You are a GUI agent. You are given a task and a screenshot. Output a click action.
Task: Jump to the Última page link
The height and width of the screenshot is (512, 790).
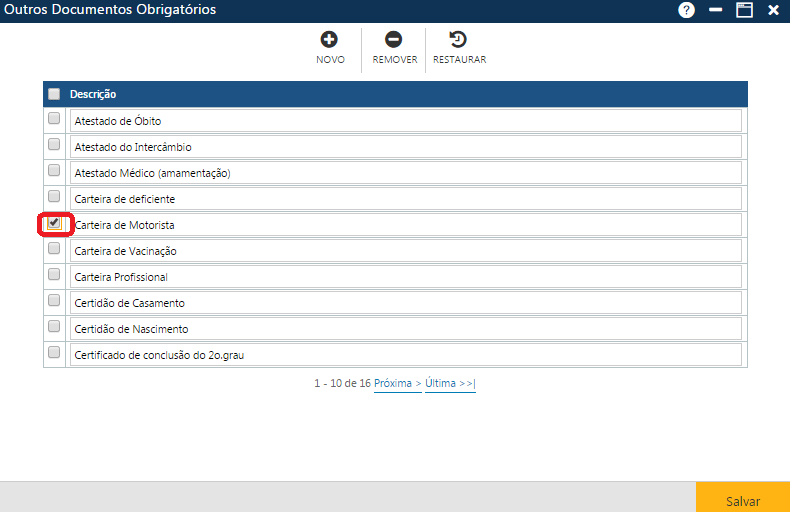(450, 383)
